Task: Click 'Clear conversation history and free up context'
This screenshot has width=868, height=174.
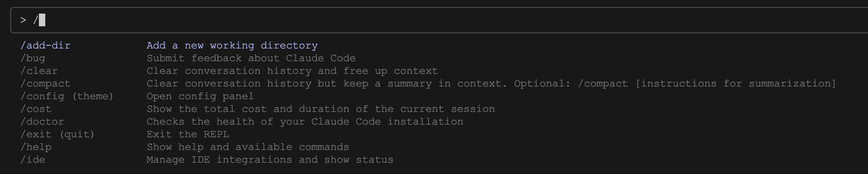Action: (292, 71)
